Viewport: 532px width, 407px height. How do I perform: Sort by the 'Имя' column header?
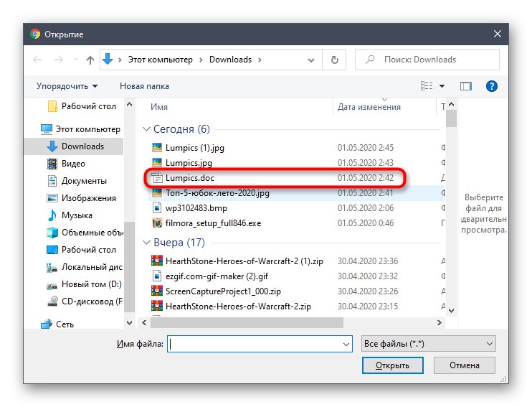tap(158, 107)
